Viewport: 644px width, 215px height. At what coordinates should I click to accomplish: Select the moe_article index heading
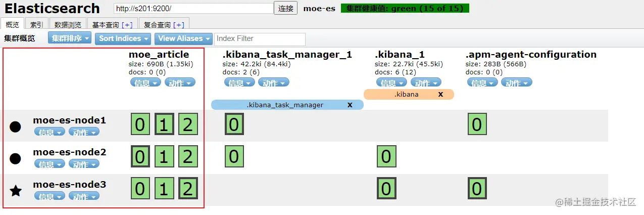click(x=159, y=55)
